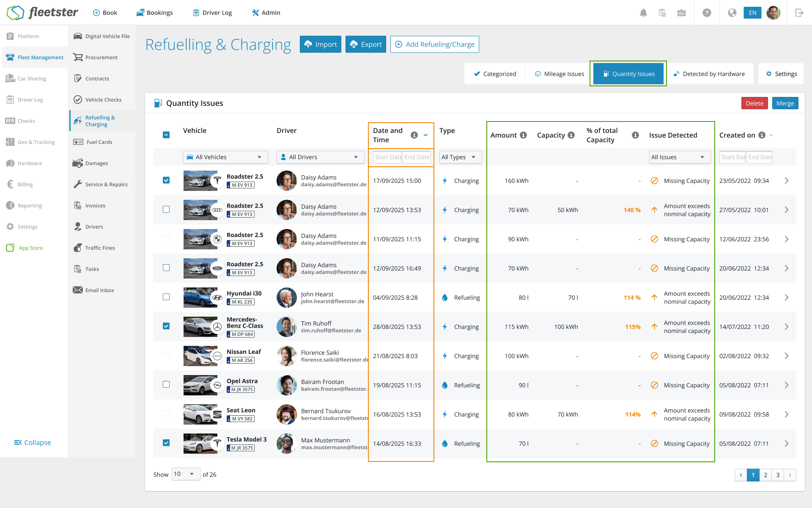Open the All Drivers filter dropdown
Viewport: 812px width, 508px height.
tap(320, 157)
